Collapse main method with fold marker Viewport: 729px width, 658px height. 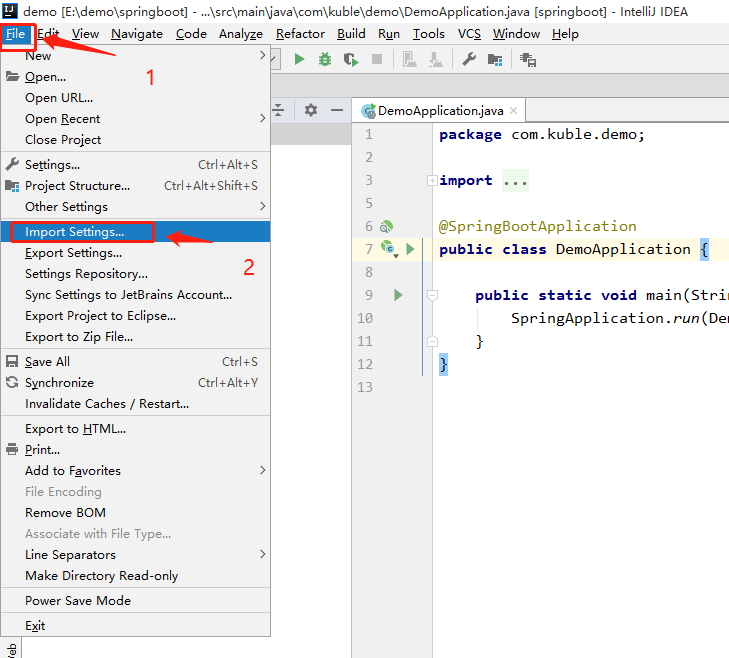tap(432, 295)
